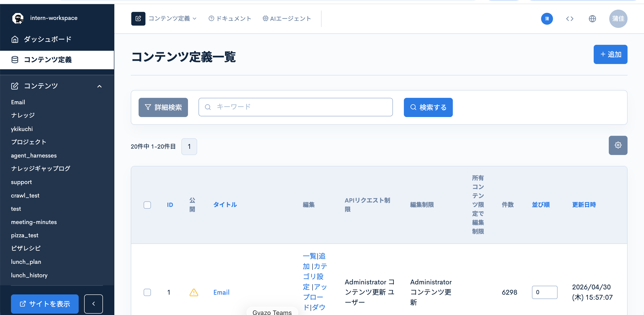This screenshot has width=644, height=315.
Task: Click the コンテンツ定義 database icon in sidebar
Action: [x=15, y=59]
